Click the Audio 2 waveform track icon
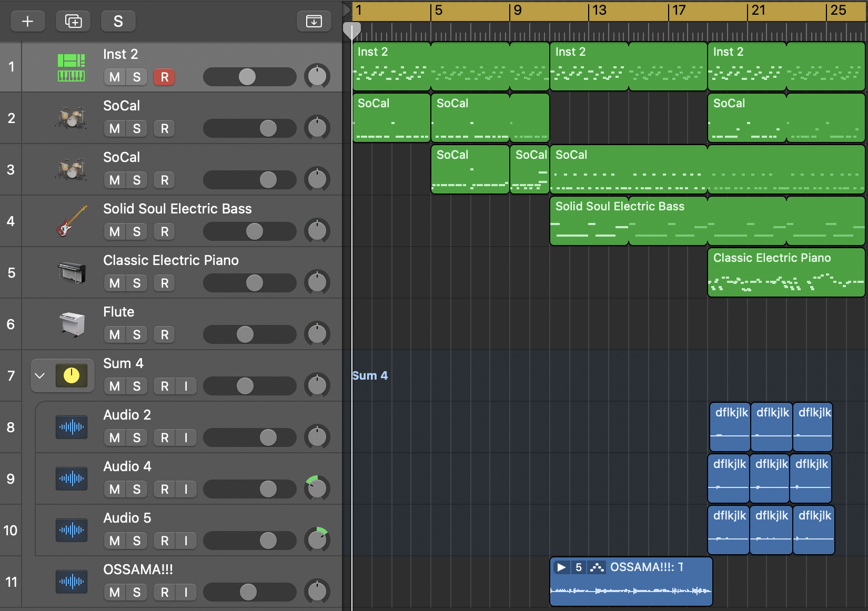868x611 pixels. [x=71, y=427]
